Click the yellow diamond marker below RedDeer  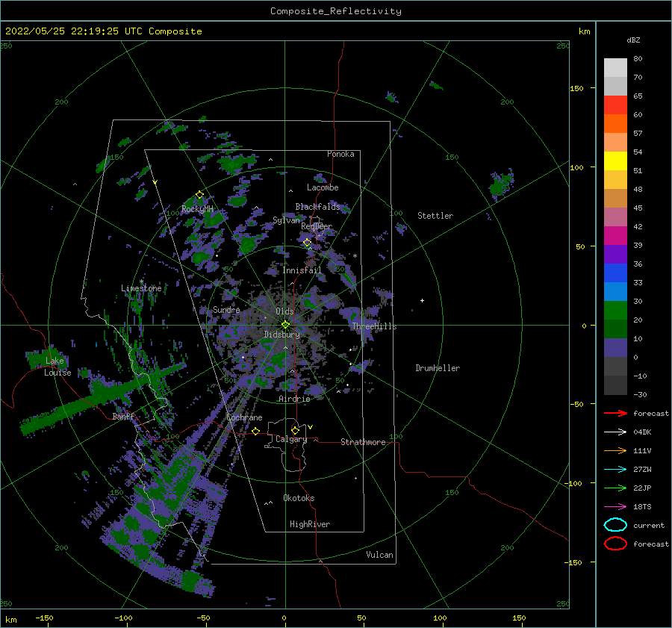point(307,243)
